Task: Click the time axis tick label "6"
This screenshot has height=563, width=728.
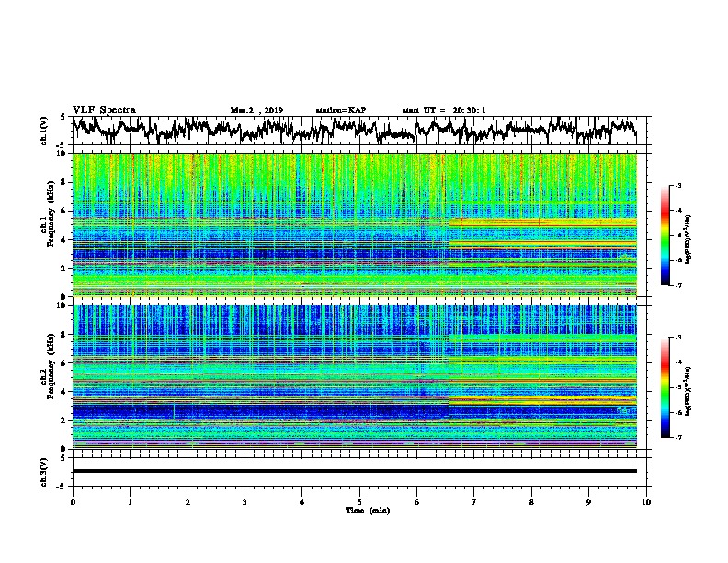Action: coord(417,502)
